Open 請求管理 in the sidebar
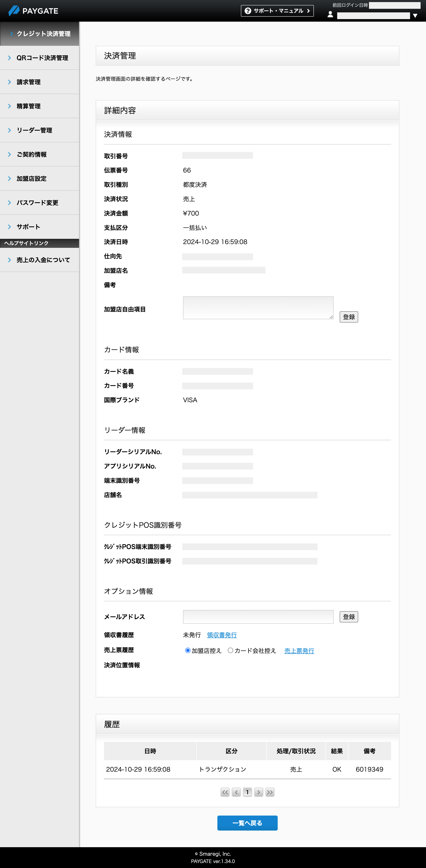The height and width of the screenshot is (868, 426). (x=39, y=82)
